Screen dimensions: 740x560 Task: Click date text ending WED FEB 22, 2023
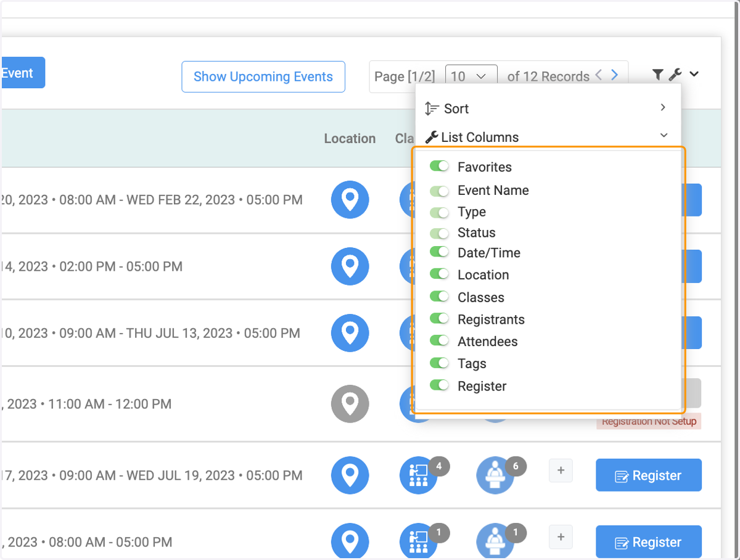151,200
